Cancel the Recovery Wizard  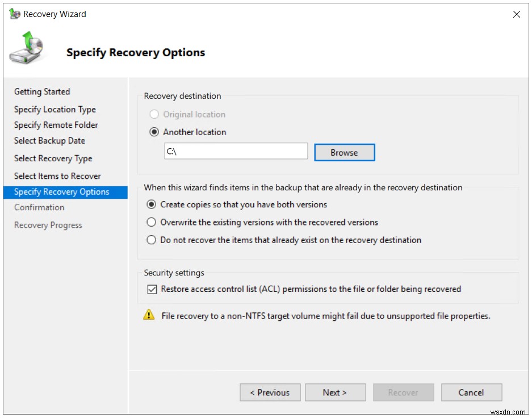(471, 392)
